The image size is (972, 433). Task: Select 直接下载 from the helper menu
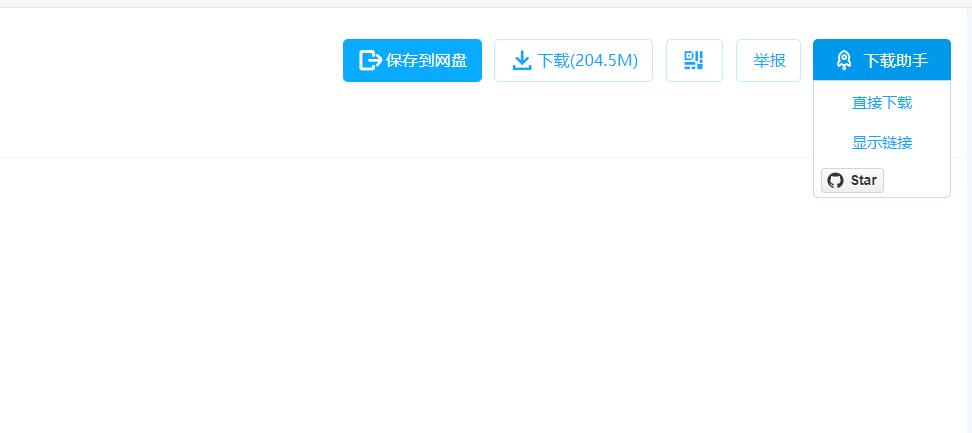pos(881,102)
